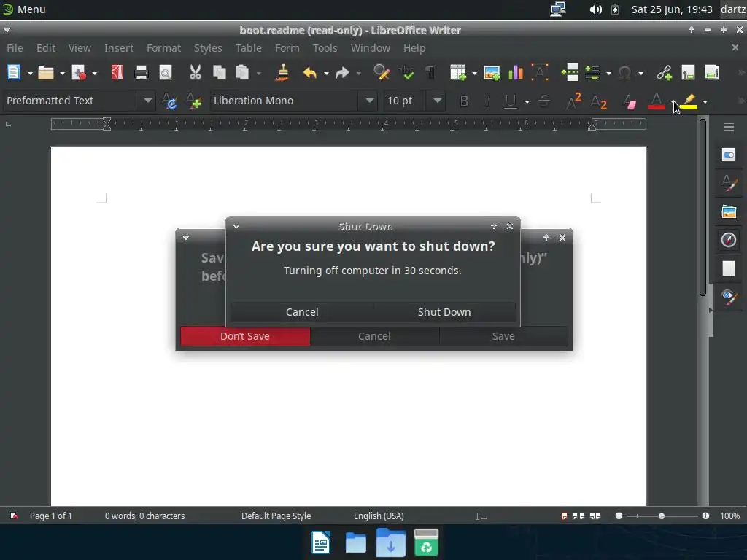Click the Insert Endnote icon

[712, 73]
